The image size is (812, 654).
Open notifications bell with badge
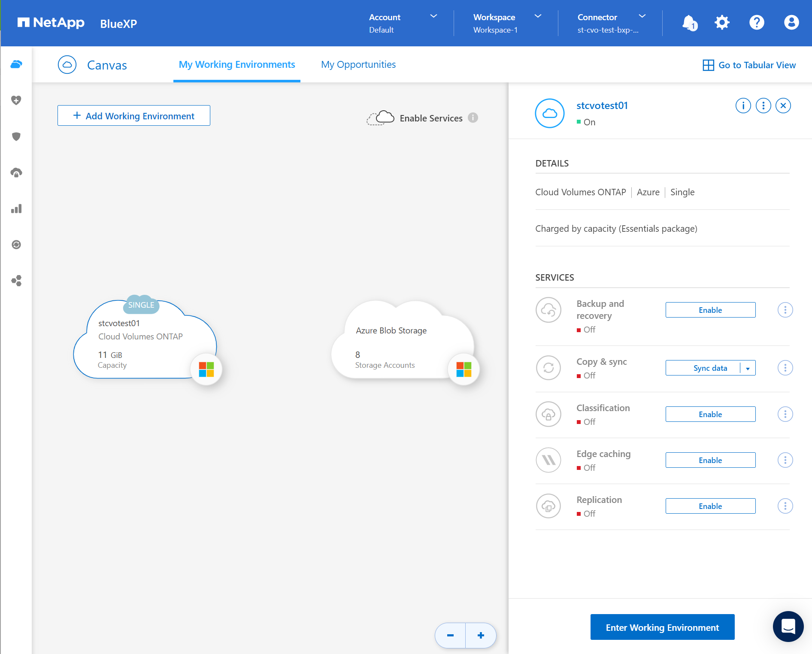coord(688,23)
